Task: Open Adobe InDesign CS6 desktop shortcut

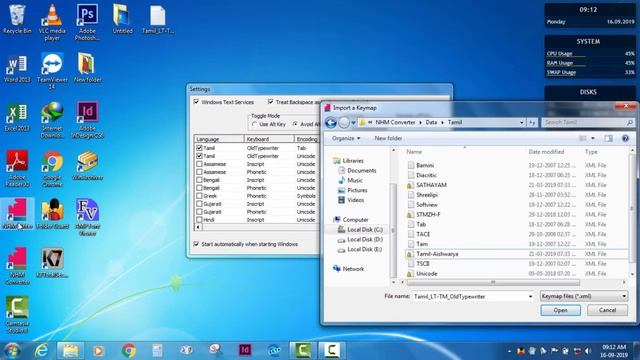Action: 87,120
